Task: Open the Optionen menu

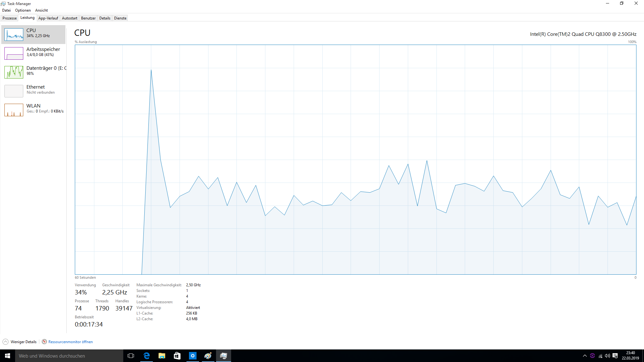Action: (x=23, y=10)
